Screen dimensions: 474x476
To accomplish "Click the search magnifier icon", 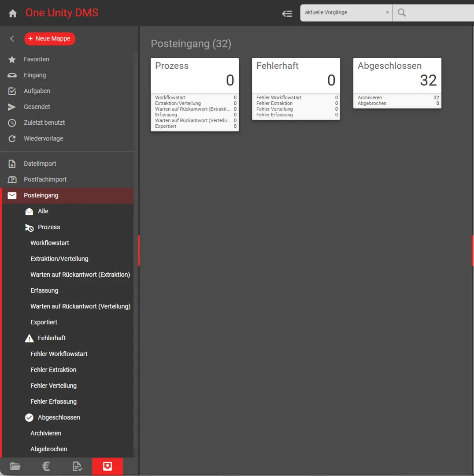I will coord(401,12).
